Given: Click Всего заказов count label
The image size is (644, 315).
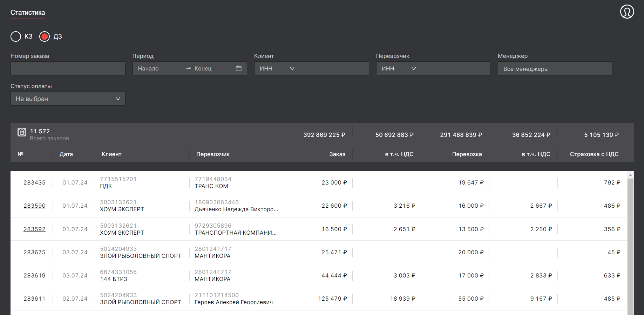Looking at the screenshot, I should pyautogui.click(x=49, y=139).
